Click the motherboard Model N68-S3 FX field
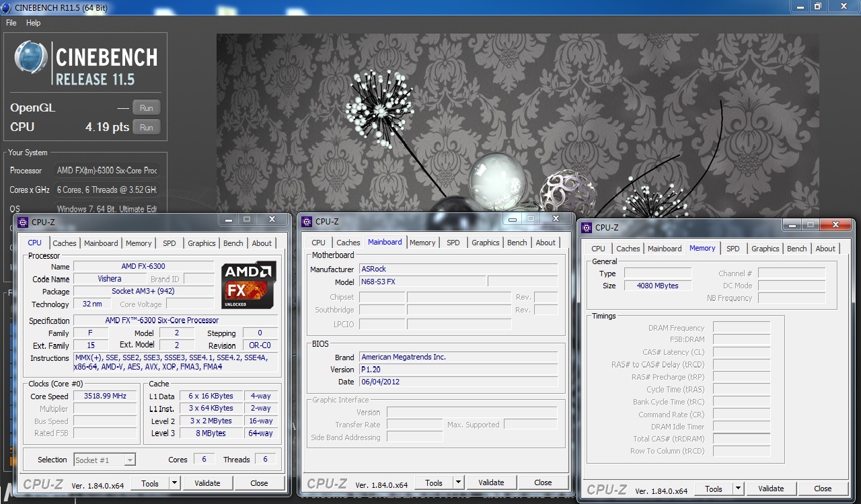The height and width of the screenshot is (504, 861). [x=422, y=282]
